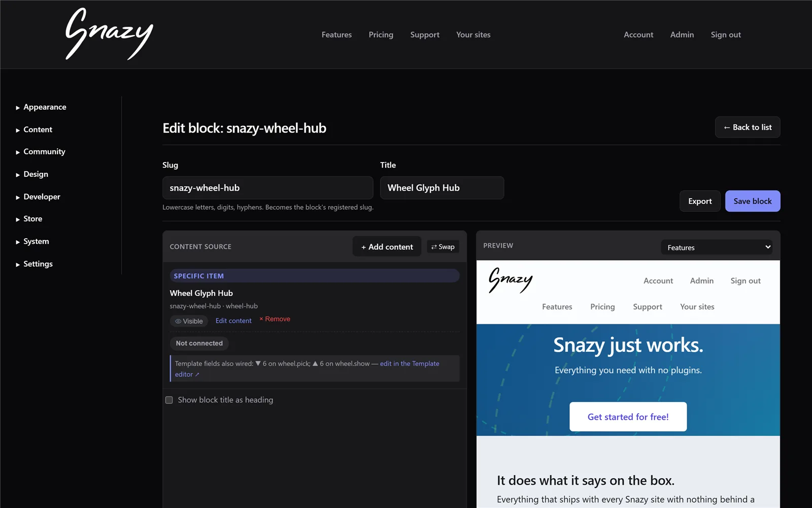The width and height of the screenshot is (812, 508).
Task: Open the preview page Features dropdown
Action: 717,247
